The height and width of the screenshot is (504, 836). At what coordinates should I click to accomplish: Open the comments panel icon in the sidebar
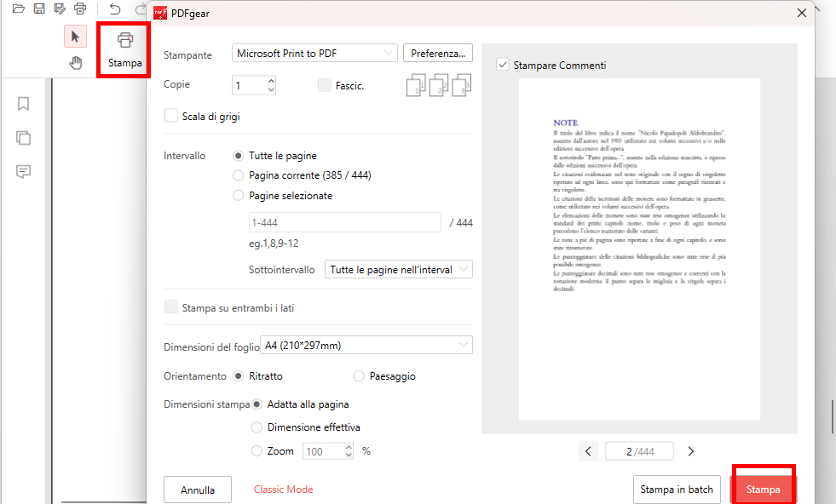coord(23,171)
